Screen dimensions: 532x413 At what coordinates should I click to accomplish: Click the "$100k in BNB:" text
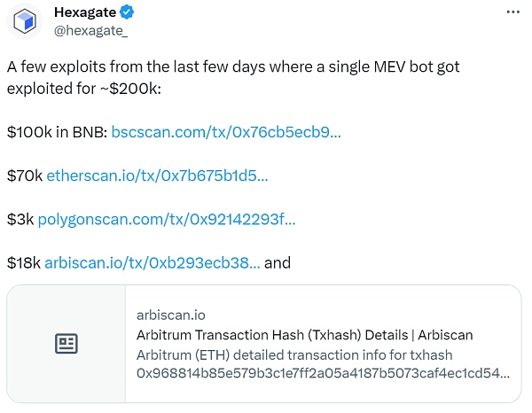coord(58,132)
